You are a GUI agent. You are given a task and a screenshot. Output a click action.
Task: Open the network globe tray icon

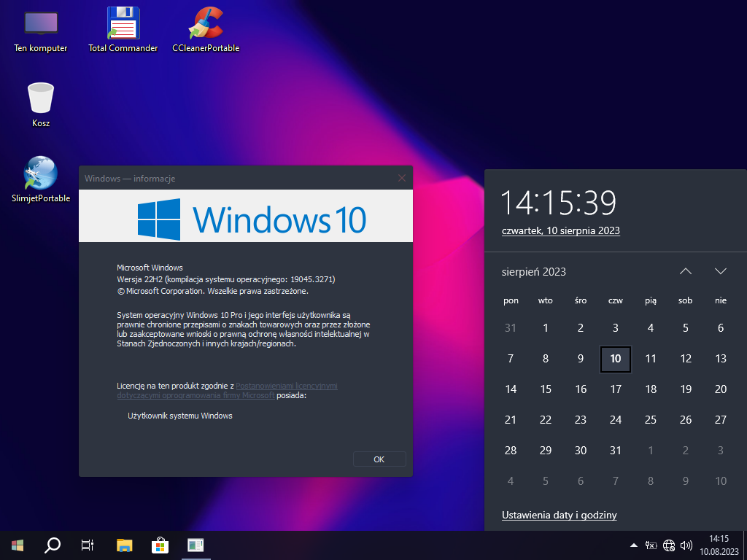[669, 545]
